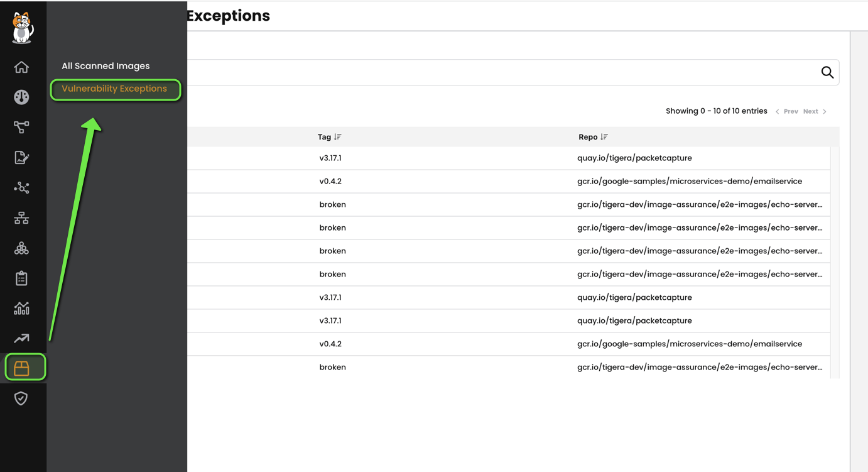Select the network hierarchy icon in the sidebar
Image resolution: width=868 pixels, height=472 pixels.
pyautogui.click(x=21, y=218)
